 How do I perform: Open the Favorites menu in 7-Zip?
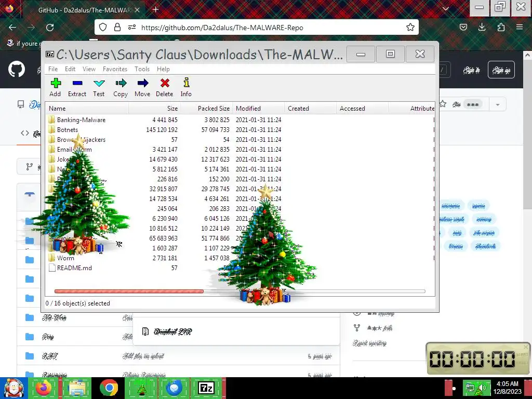coord(115,69)
